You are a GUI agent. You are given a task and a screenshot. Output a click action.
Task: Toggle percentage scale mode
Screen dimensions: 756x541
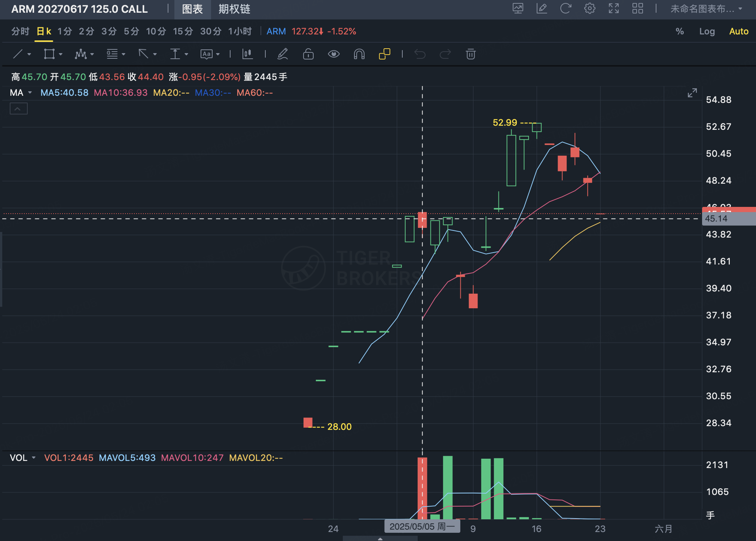(680, 31)
